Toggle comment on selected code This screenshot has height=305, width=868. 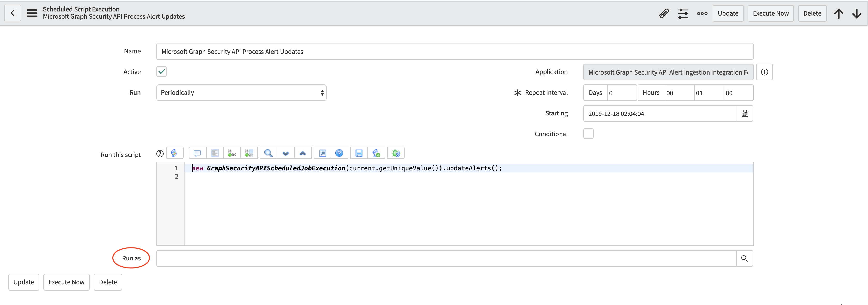(x=197, y=153)
